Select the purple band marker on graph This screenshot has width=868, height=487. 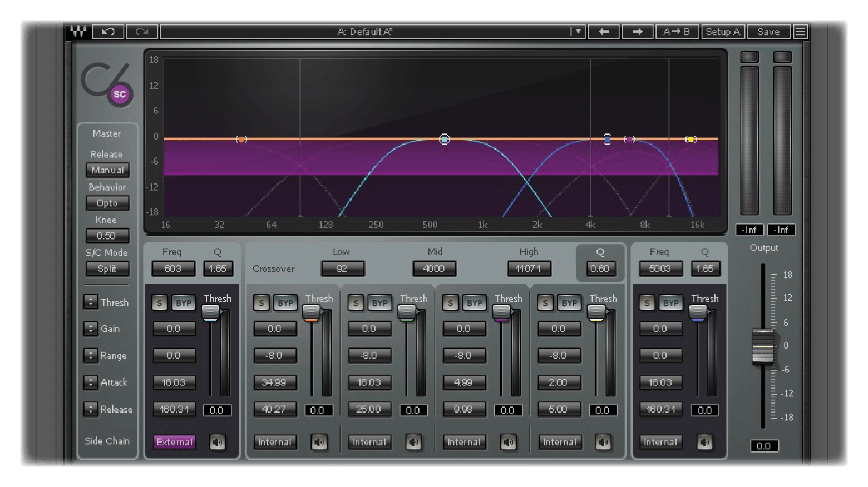(629, 139)
